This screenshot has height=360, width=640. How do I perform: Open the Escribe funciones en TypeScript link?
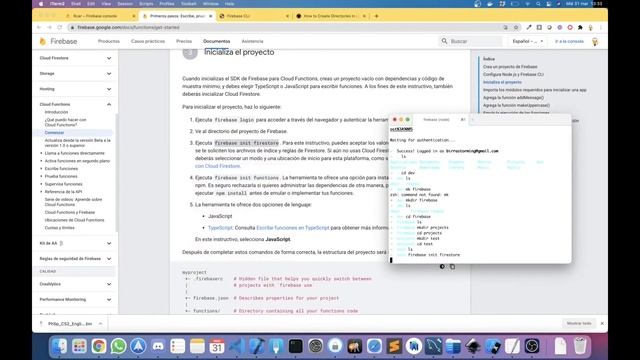(293, 228)
